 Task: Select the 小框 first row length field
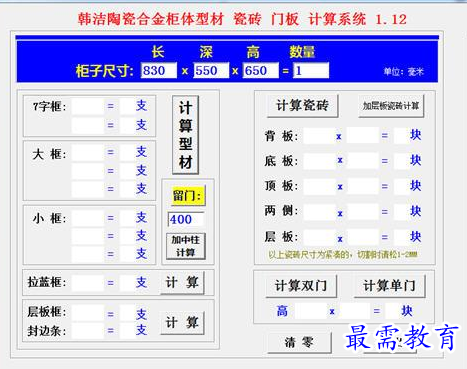(x=88, y=218)
